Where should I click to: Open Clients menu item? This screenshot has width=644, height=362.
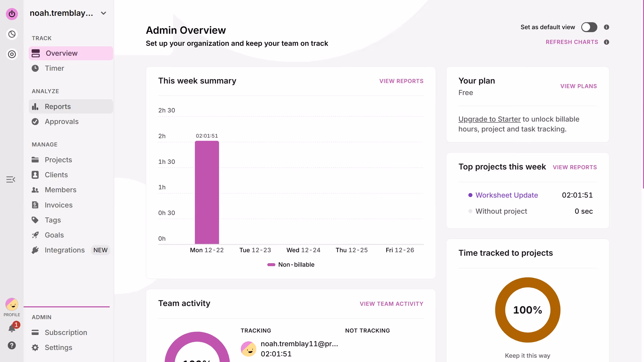click(x=71, y=175)
